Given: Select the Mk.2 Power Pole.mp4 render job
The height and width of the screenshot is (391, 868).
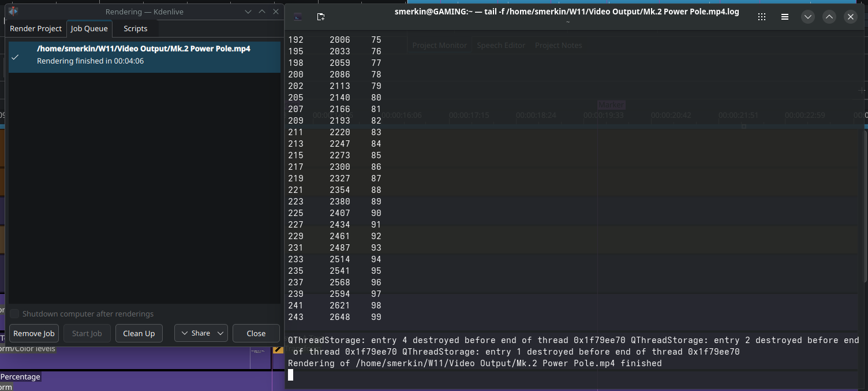Looking at the screenshot, I should tap(144, 55).
